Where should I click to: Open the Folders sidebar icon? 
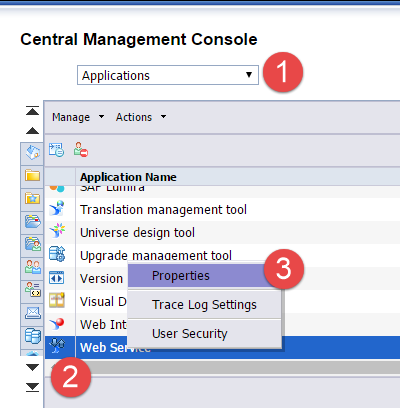32,176
